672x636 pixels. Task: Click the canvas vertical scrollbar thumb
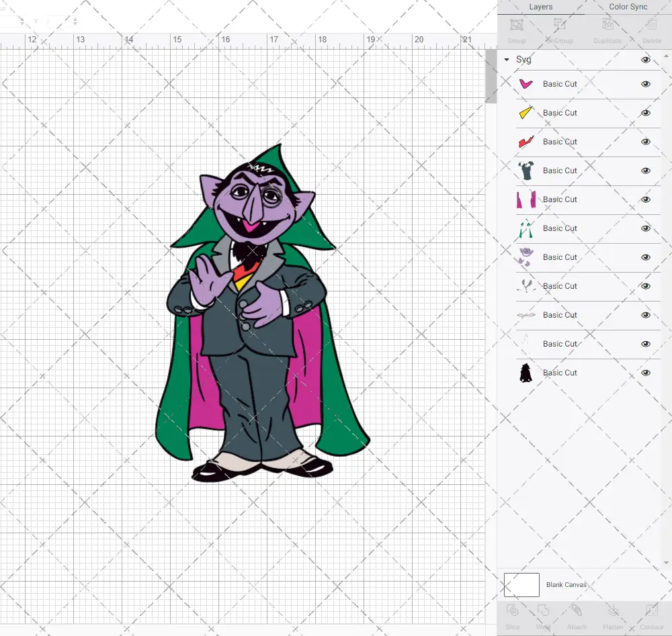(491, 77)
